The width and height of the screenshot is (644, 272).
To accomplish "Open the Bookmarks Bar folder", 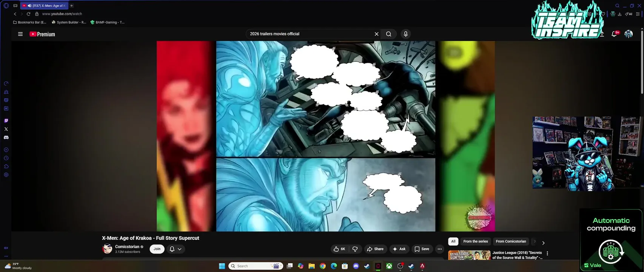I will (29, 22).
